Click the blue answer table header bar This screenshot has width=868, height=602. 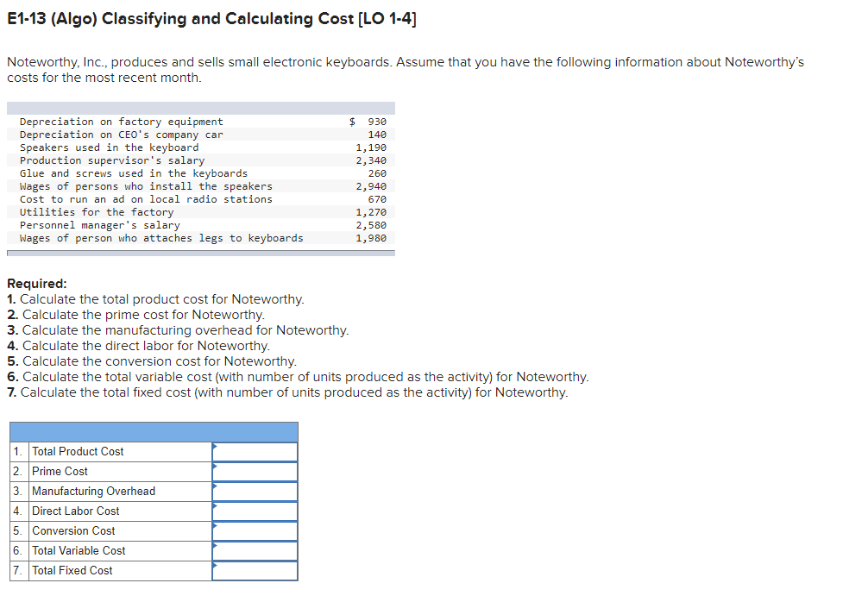point(153,431)
